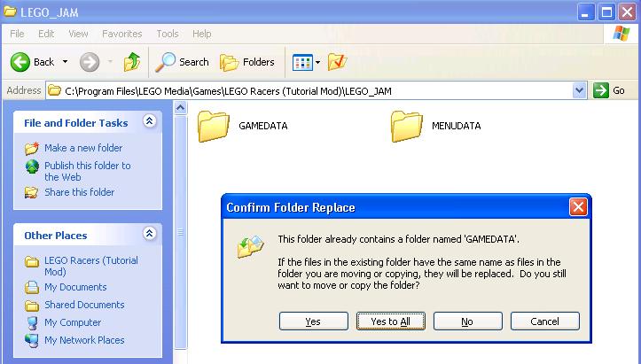The width and height of the screenshot is (641, 364).
Task: Open My Documents link
Action: tap(75, 287)
